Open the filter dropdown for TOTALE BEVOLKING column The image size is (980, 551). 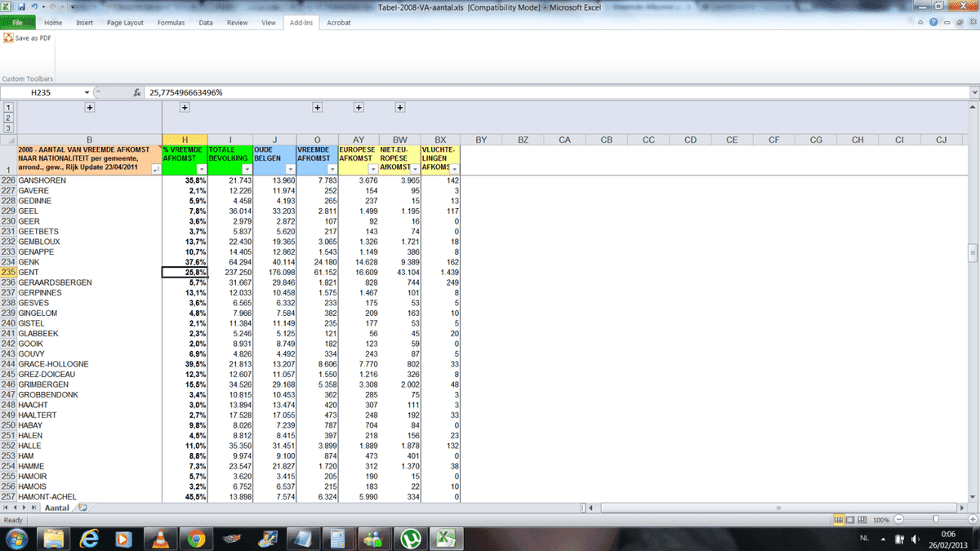245,169
